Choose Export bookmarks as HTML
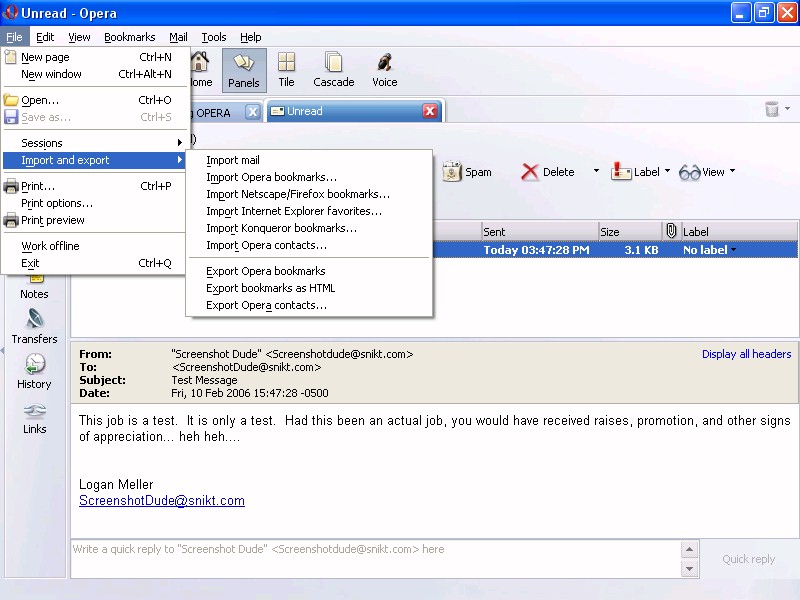 tap(270, 288)
